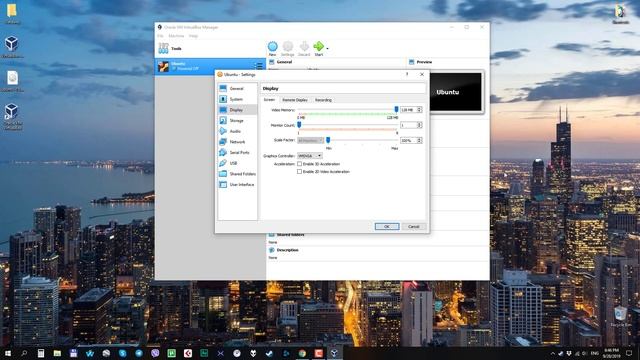Image resolution: width=640 pixels, height=360 pixels.
Task: Click Cancel in Ubuntu Settings
Action: click(x=413, y=227)
